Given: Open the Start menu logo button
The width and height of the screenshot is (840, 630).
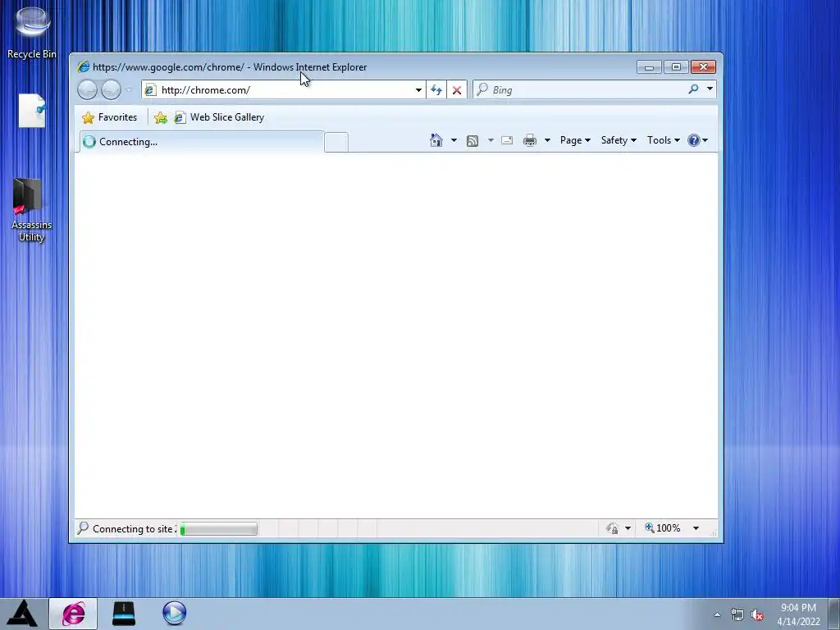Looking at the screenshot, I should pos(22,614).
